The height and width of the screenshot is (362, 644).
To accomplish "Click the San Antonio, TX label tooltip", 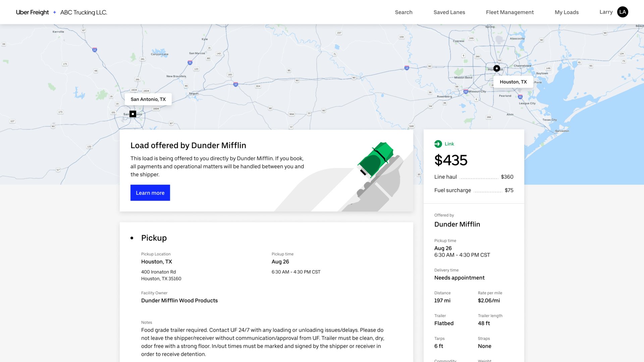I will point(148,99).
